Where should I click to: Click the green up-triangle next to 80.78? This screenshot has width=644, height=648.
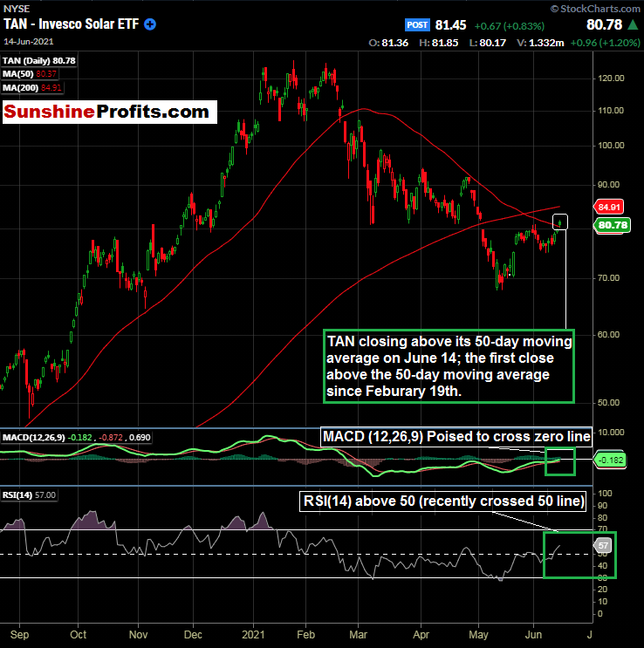pyautogui.click(x=633, y=24)
